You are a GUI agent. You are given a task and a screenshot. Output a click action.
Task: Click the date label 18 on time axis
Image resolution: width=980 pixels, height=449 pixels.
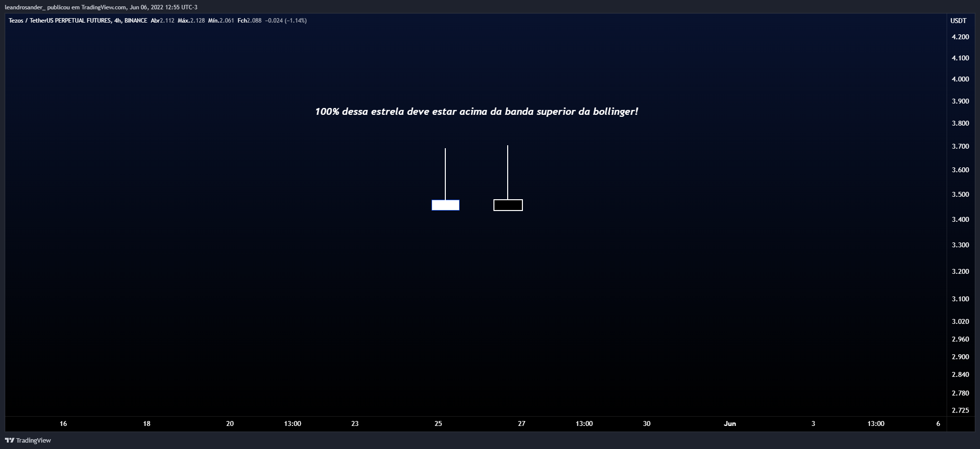coord(147,423)
